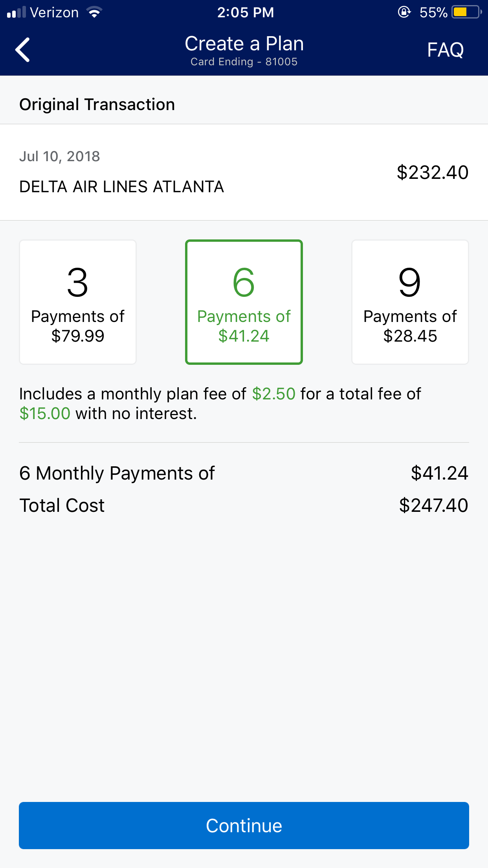Tap the back arrow icon

pyautogui.click(x=23, y=50)
